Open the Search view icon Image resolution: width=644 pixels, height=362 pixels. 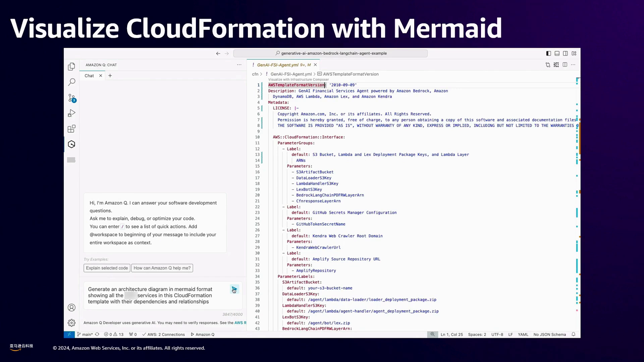(x=71, y=82)
